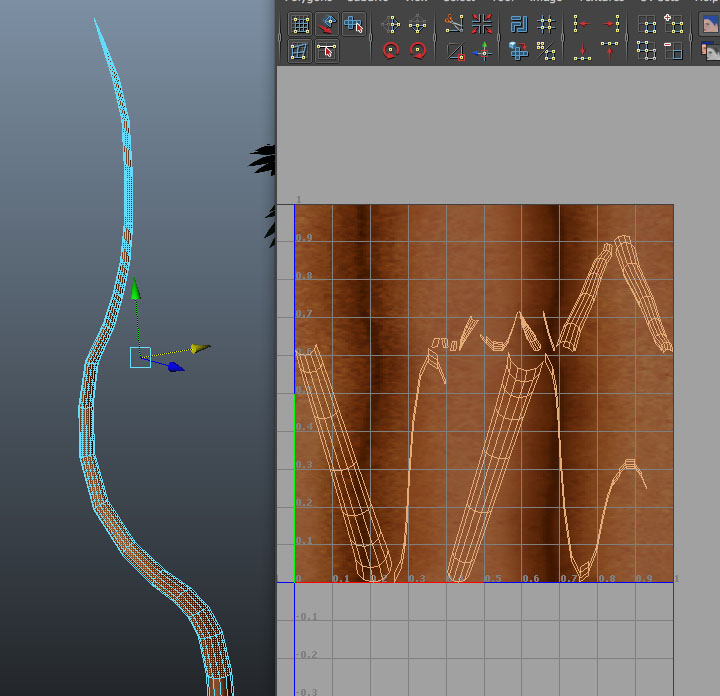Click remove all isolated UVs icon
This screenshot has width=720, height=696.
point(646,51)
